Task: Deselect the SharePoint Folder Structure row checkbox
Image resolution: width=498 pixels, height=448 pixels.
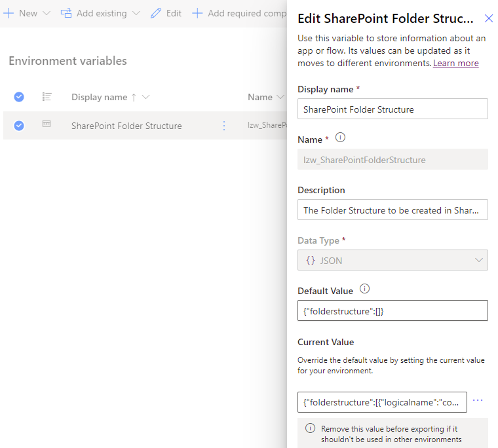Action: point(19,126)
